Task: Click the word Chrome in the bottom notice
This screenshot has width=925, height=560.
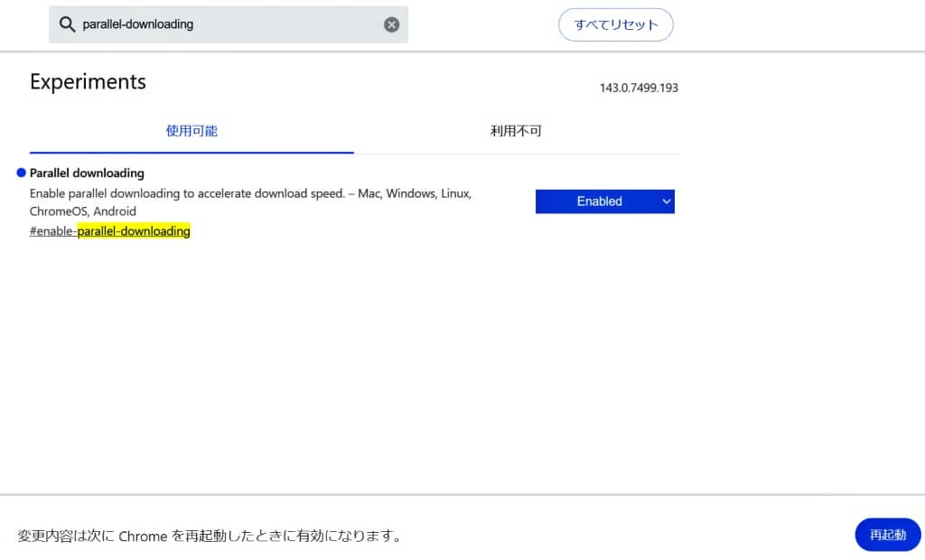Action: tap(143, 536)
